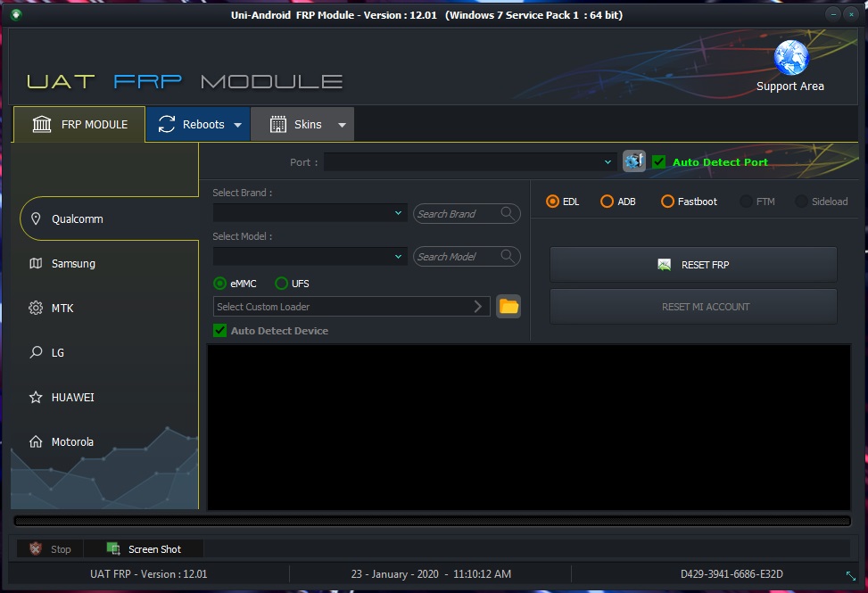Viewport: 868px width, 593px height.
Task: Click the HUAWEI star icon
Action: [x=36, y=397]
